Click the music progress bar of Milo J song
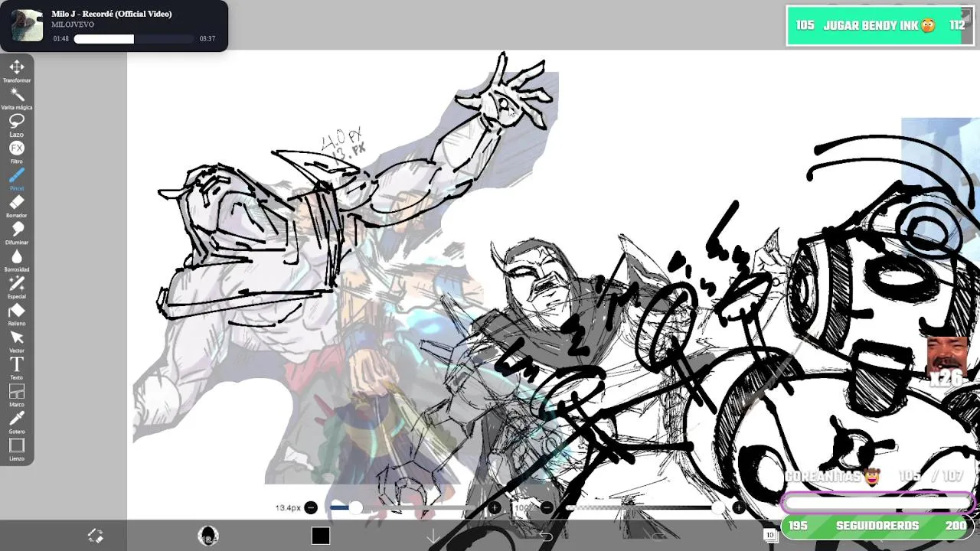Viewport: 980px width, 551px height. 134,39
